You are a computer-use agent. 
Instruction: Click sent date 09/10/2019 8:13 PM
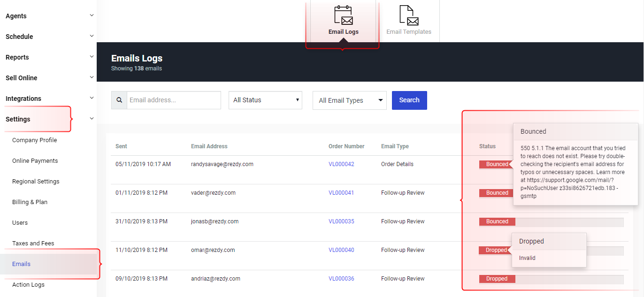pos(141,279)
